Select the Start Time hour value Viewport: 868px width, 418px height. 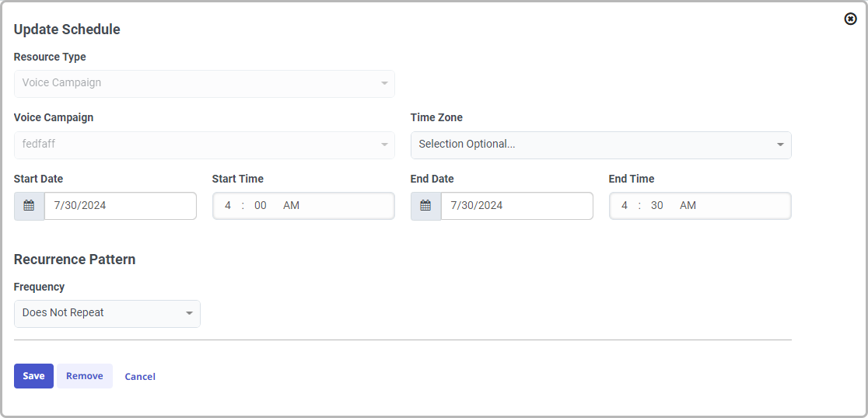[228, 206]
